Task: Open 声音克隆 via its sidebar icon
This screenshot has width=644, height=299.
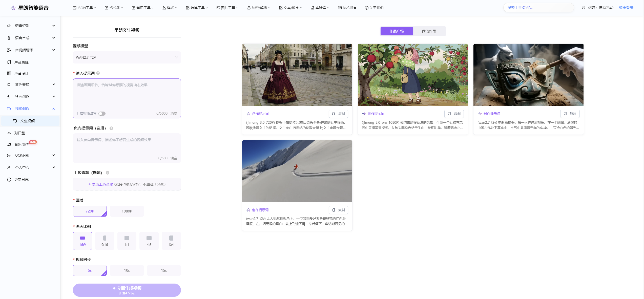Action: (9, 62)
